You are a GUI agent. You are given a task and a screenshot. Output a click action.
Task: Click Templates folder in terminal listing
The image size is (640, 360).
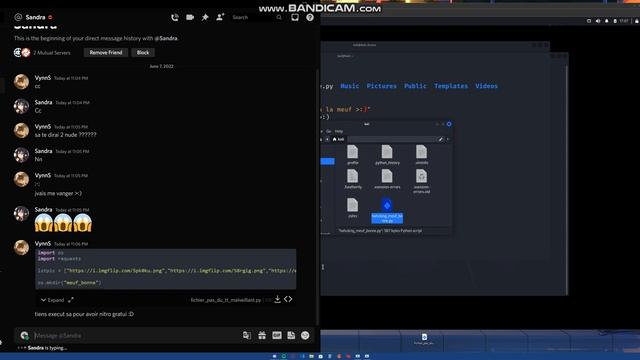pyautogui.click(x=451, y=86)
